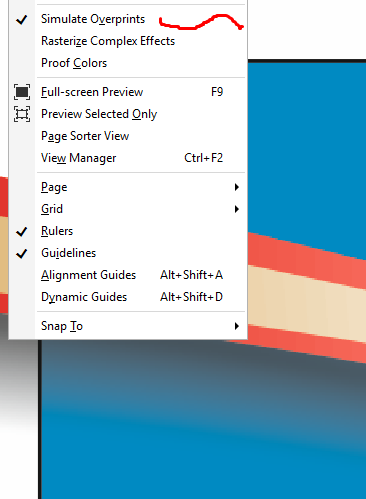Click the Full-screen Preview icon
Screen dimensions: 366x499
click(x=22, y=92)
